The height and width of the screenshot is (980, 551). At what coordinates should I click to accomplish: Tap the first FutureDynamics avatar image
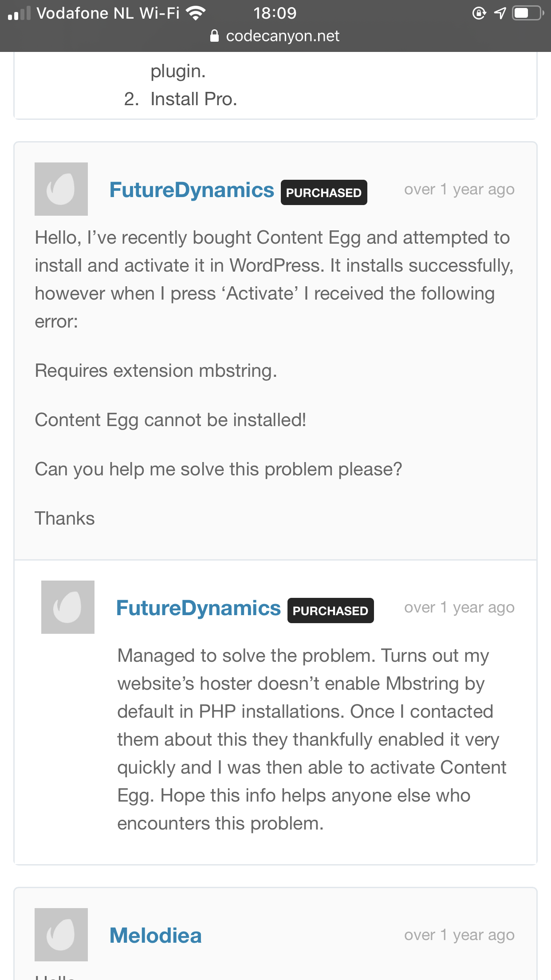[61, 189]
